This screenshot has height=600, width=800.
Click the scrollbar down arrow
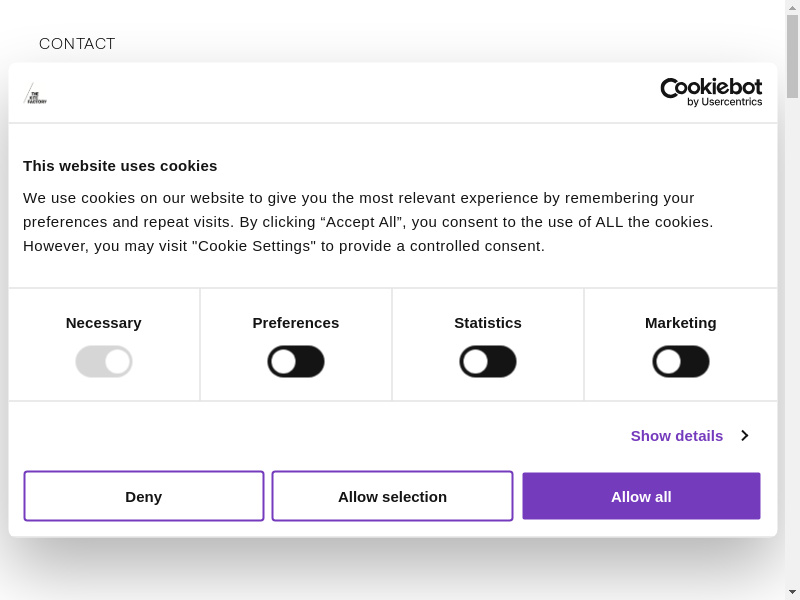792,592
